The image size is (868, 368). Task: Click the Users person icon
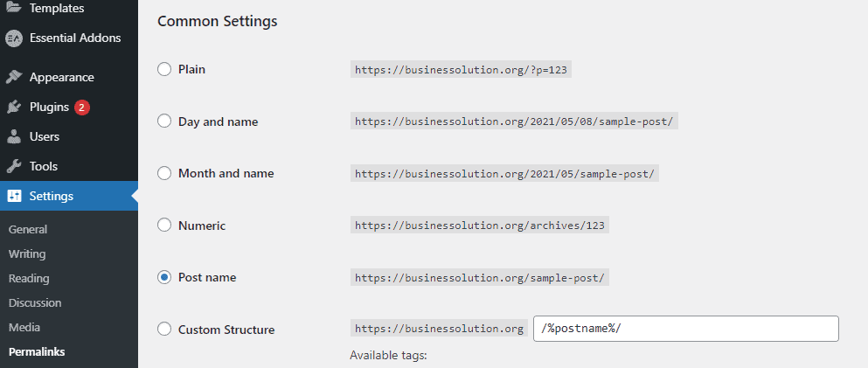pos(14,136)
